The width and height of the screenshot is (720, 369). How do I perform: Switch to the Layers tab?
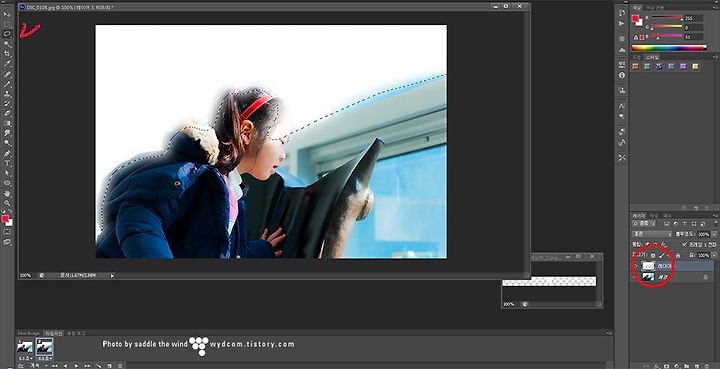pyautogui.click(x=639, y=215)
